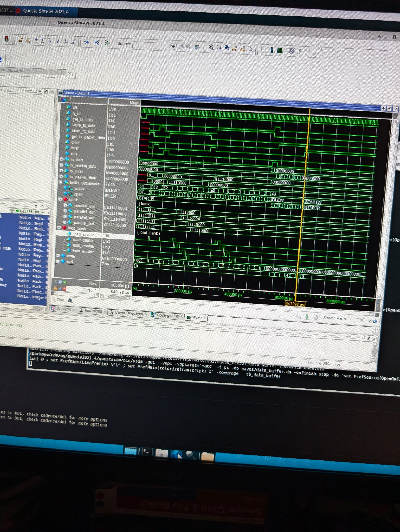
Task: Click the Cursor 1 label
Action: [90, 290]
